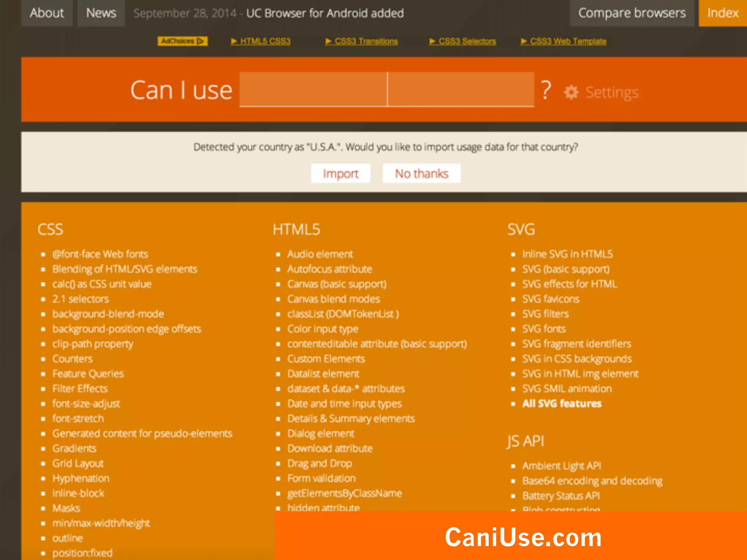This screenshot has height=560, width=747.
Task: Click the No thanks button
Action: (422, 173)
